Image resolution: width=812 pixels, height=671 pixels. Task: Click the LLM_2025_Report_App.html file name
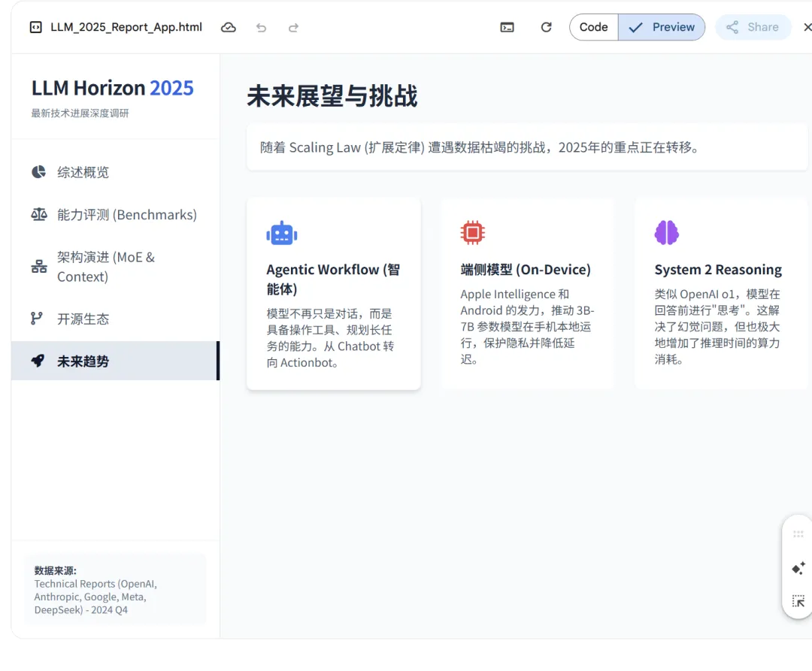126,27
